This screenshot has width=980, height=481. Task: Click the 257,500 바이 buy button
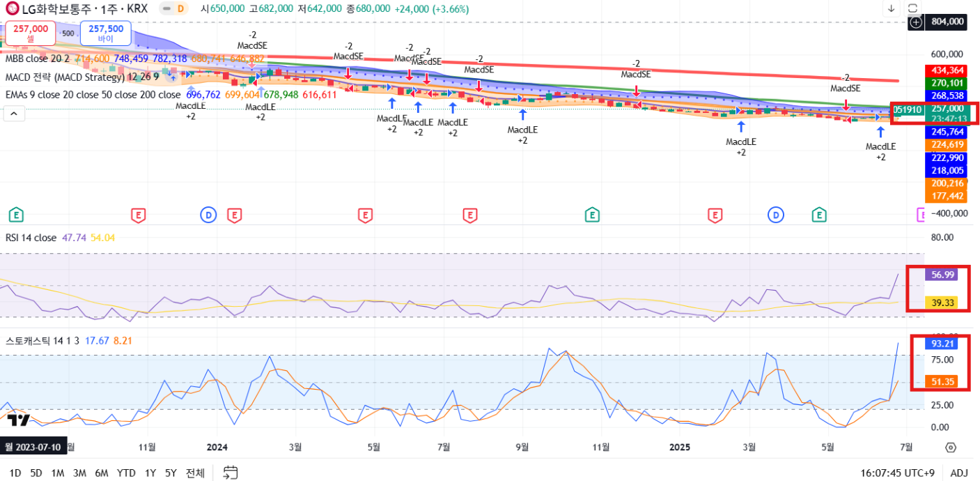(x=106, y=33)
